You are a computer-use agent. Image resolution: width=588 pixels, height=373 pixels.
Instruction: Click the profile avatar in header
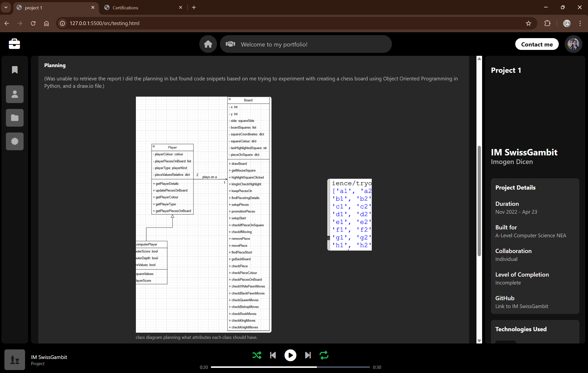[x=573, y=44]
